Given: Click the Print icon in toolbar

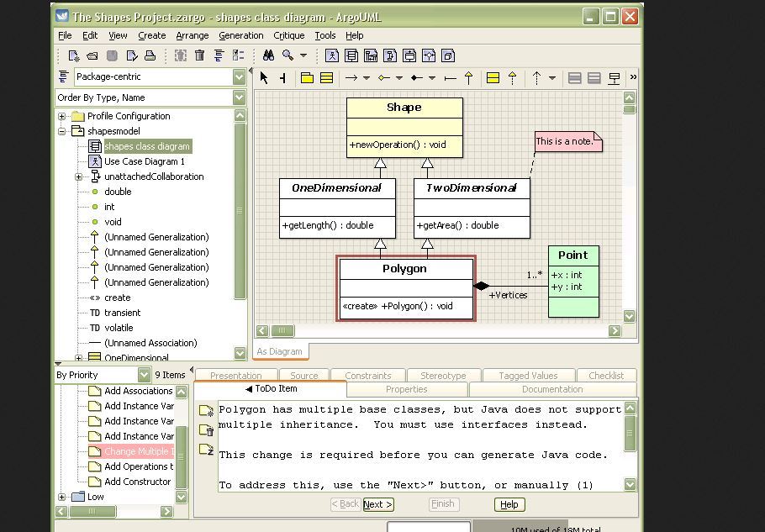Looking at the screenshot, I should 150,55.
